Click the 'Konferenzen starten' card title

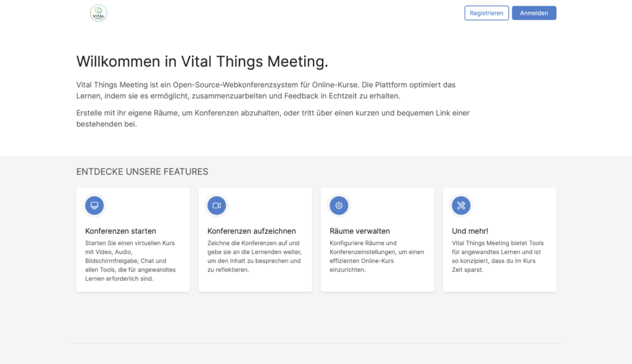120,231
